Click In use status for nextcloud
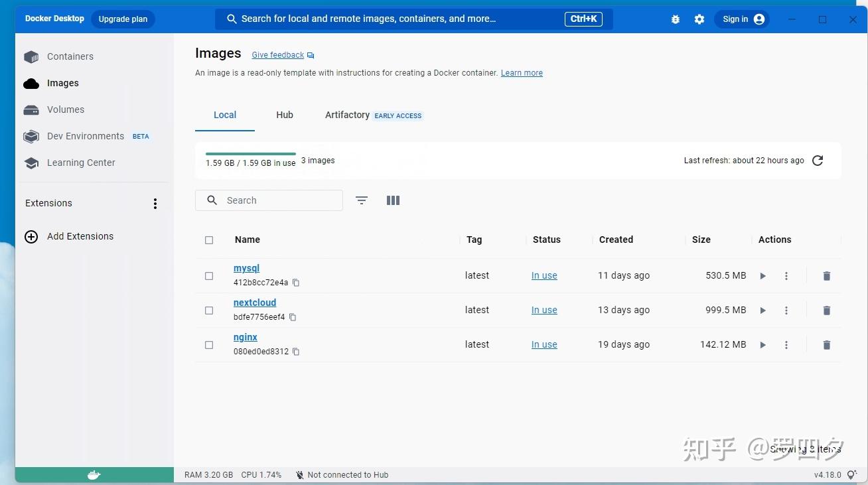The height and width of the screenshot is (485, 868). pyautogui.click(x=544, y=311)
